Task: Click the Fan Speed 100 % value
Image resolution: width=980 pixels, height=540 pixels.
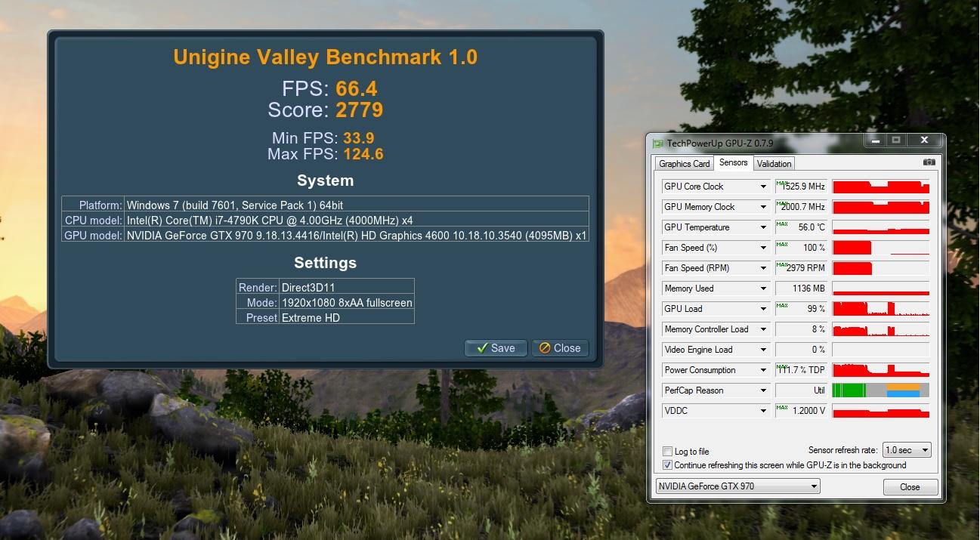Action: [802, 248]
